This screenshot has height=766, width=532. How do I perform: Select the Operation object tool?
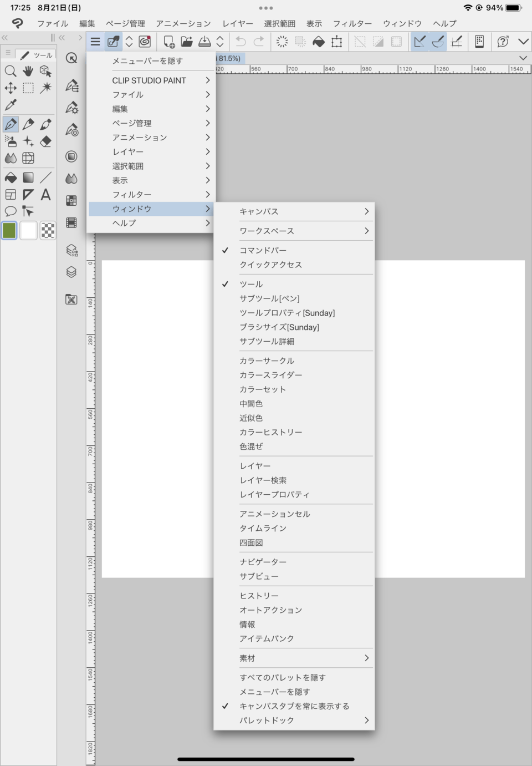[46, 71]
